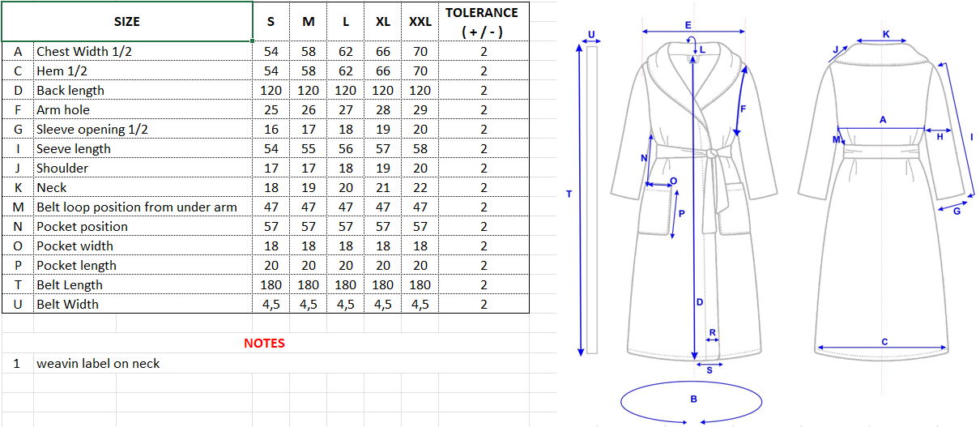This screenshot has height=427, width=980.
Task: Select the 'Pocket length' cell
Action: 143,265
